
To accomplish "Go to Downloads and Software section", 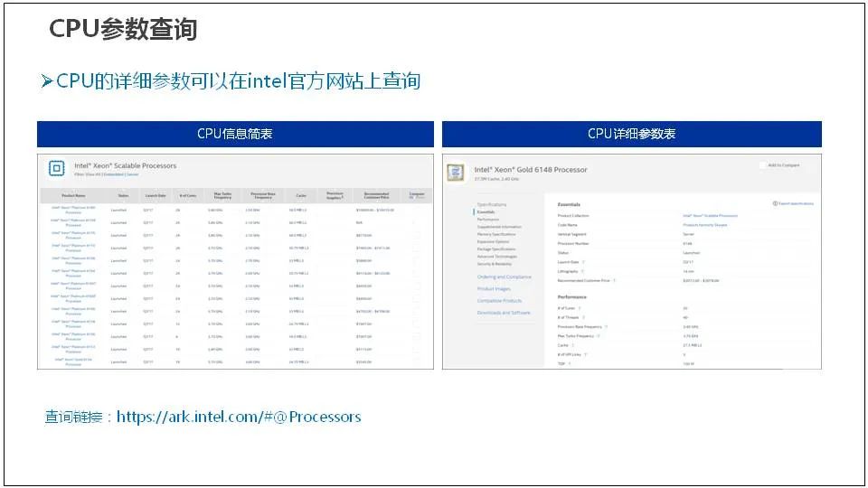I will (504, 313).
